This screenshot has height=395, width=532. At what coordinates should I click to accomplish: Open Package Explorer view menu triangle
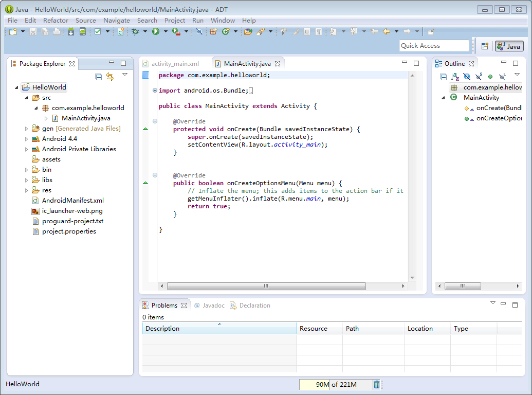(x=124, y=75)
